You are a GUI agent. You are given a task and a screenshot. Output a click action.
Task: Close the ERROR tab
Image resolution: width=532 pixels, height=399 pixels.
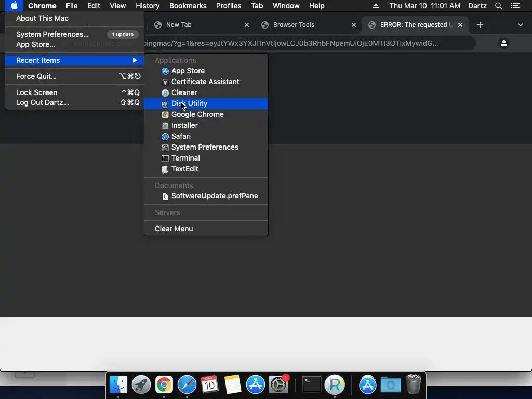pyautogui.click(x=460, y=25)
